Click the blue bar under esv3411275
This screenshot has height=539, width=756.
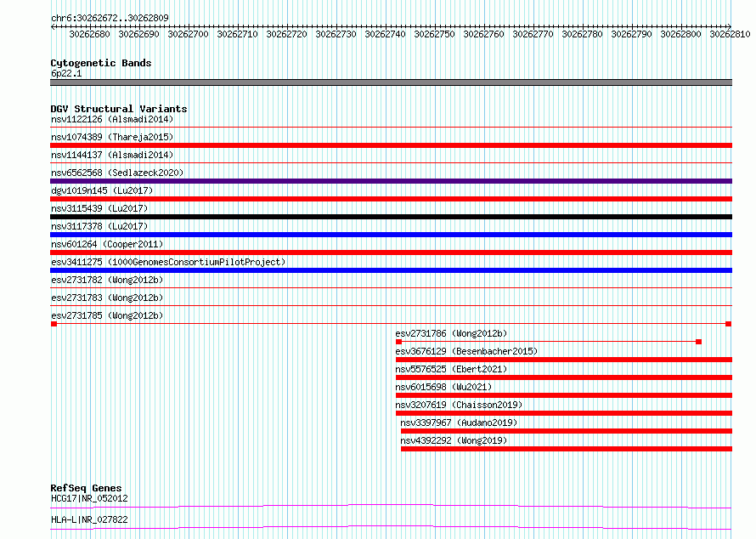point(391,270)
